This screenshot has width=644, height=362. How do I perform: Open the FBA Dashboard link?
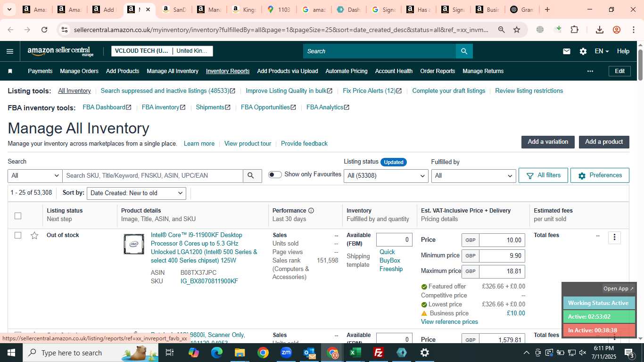[107, 107]
